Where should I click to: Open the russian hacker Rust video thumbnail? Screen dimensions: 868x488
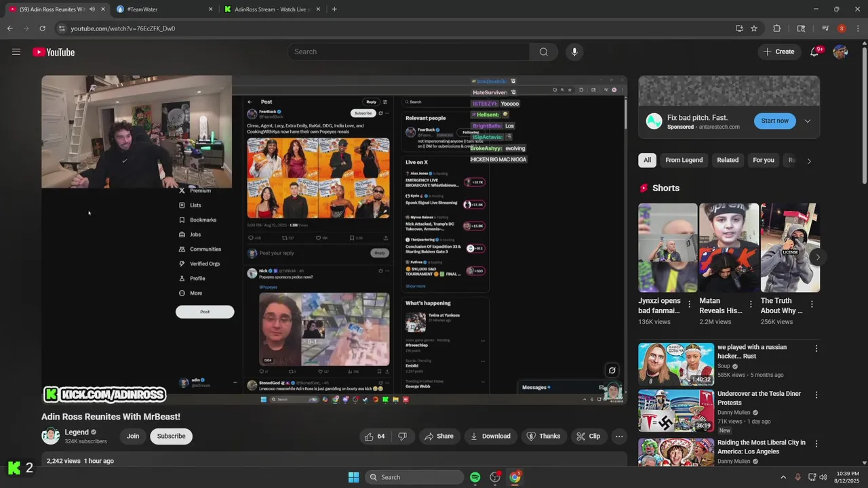676,364
